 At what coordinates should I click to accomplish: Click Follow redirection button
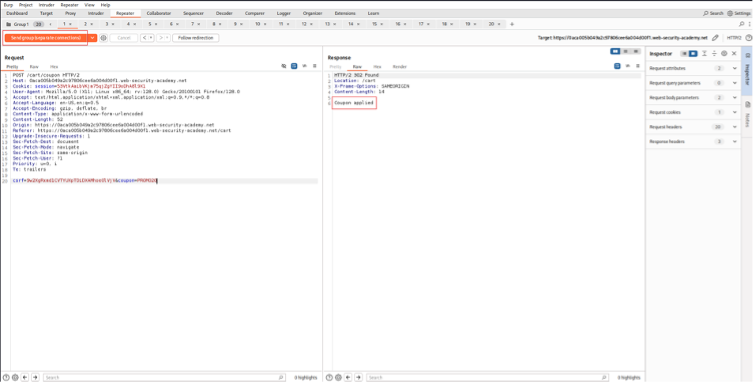click(195, 38)
